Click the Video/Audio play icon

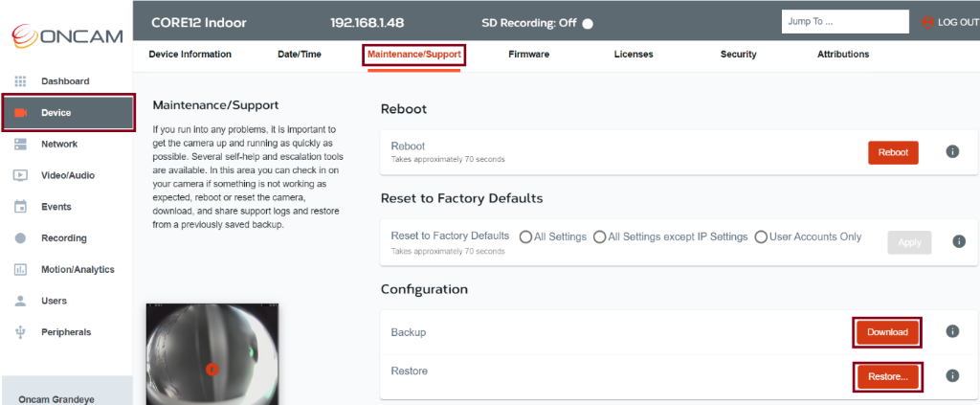pyautogui.click(x=21, y=175)
